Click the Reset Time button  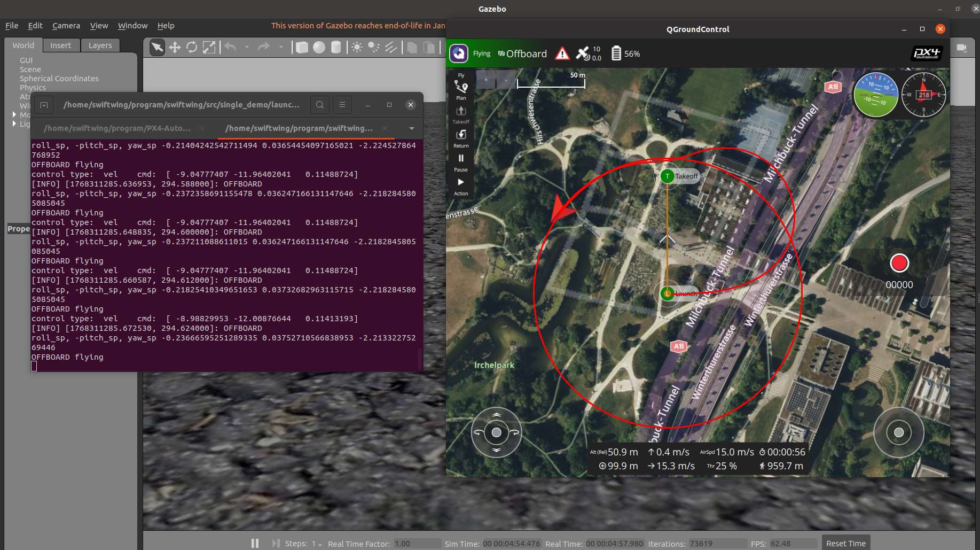[846, 543]
